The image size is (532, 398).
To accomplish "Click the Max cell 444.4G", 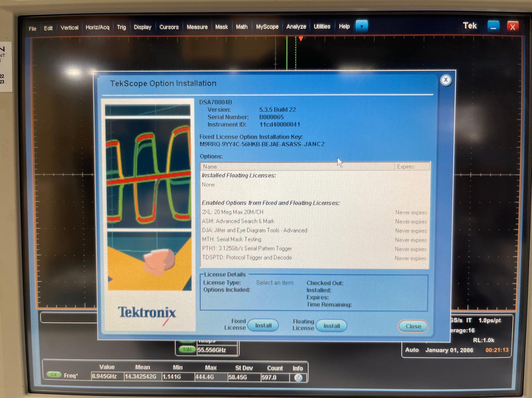I will point(211,377).
